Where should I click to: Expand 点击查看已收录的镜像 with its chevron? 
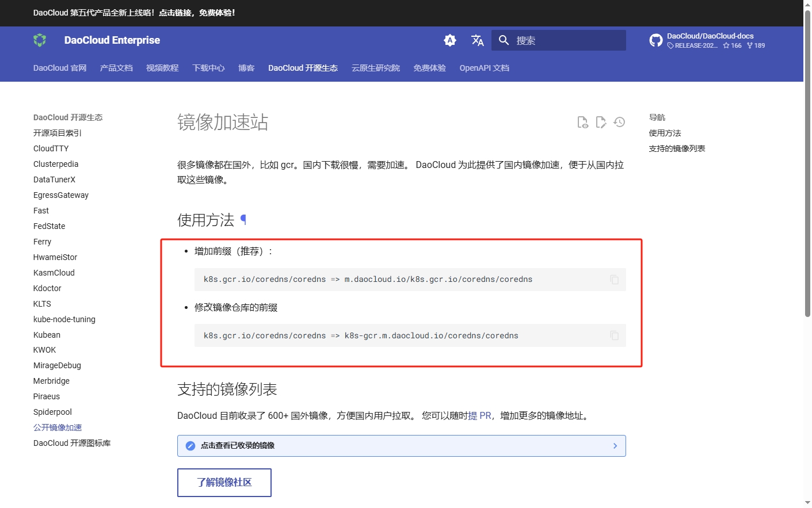[x=615, y=446]
